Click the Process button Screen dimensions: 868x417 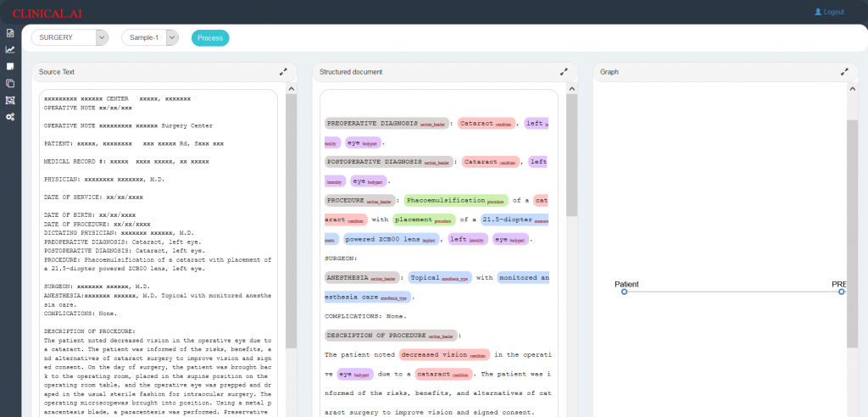[210, 37]
